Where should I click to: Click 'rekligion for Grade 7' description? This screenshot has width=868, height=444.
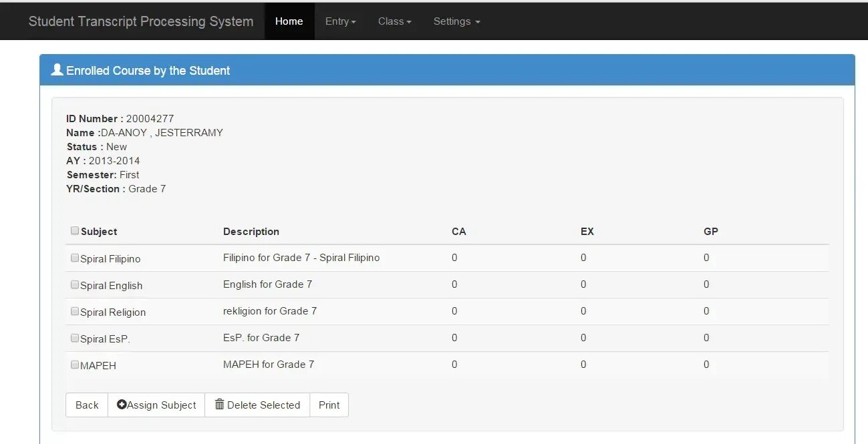click(270, 311)
